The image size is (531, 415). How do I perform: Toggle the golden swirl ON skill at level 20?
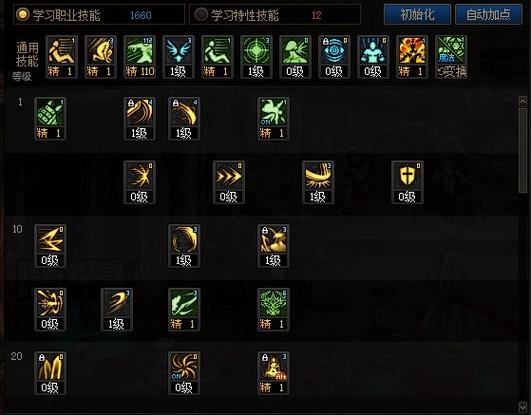coord(184,373)
